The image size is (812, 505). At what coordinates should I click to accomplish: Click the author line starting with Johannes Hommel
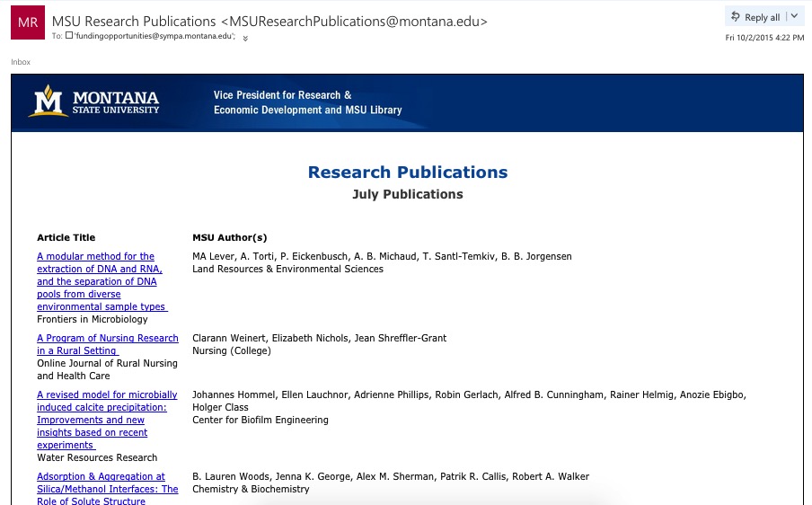pyautogui.click(x=469, y=401)
